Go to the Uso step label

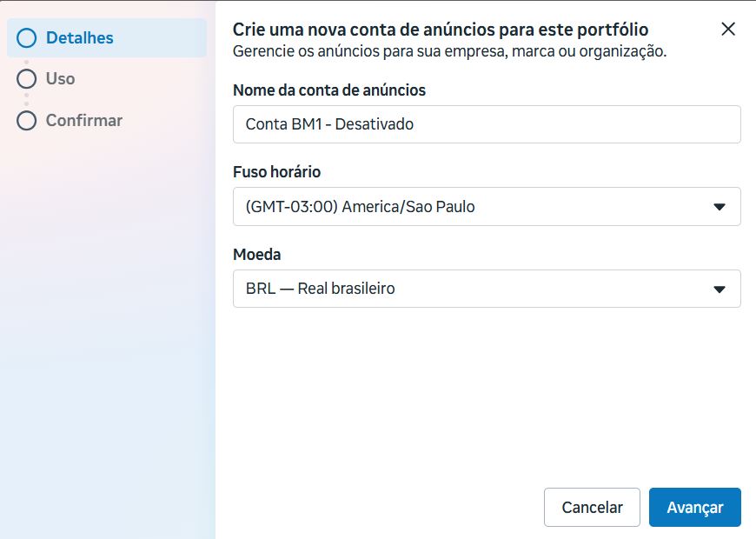click(x=60, y=79)
